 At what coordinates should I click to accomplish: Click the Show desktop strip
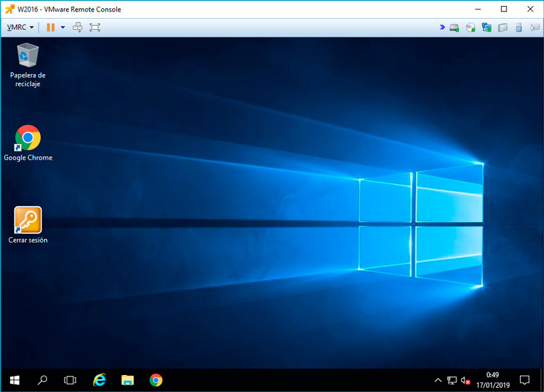click(x=541, y=380)
